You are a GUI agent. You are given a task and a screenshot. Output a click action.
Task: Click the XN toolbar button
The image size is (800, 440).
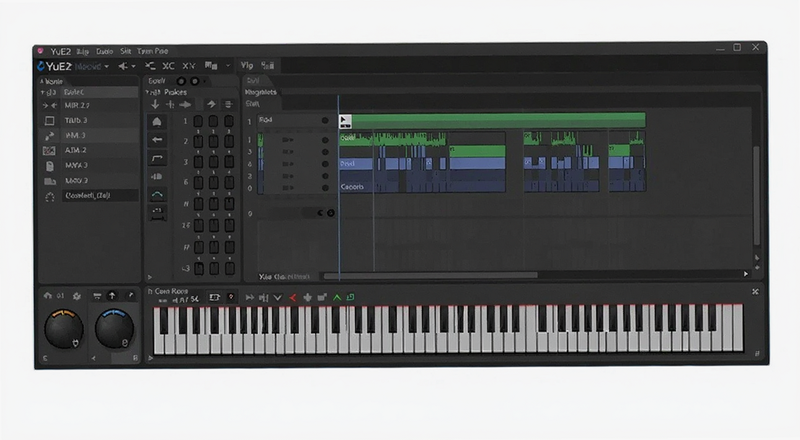point(188,66)
